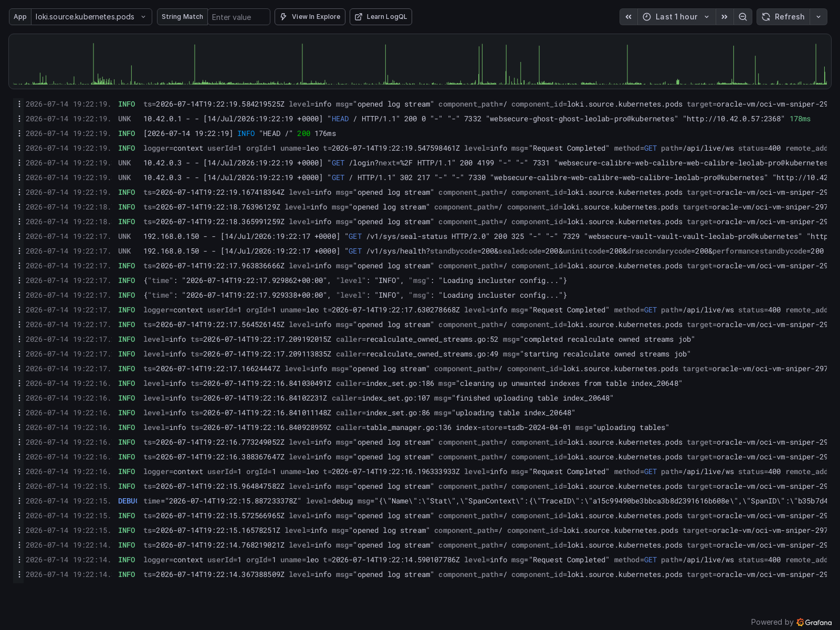
Task: Open the Learn LogQL link
Action: [x=381, y=17]
